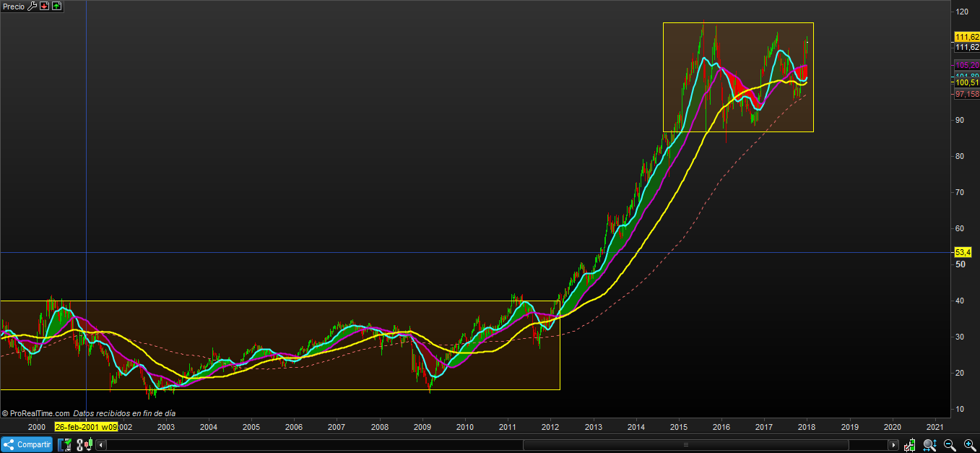This screenshot has width=980, height=453.
Task: Open candlestick configuration wrench icon
Action: tap(909, 445)
